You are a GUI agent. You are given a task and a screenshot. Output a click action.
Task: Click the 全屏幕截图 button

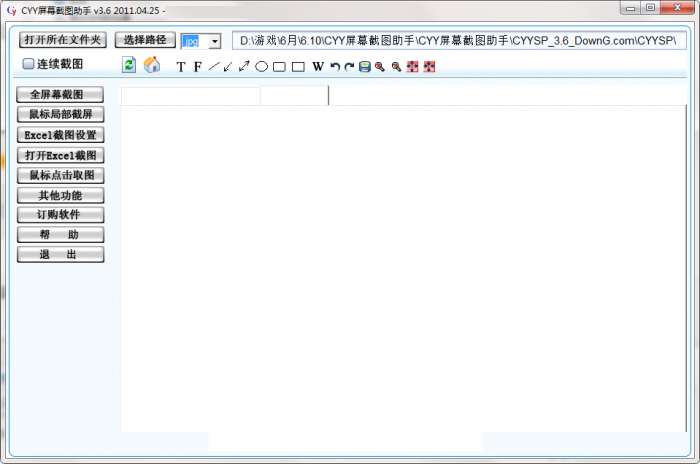[x=60, y=95]
